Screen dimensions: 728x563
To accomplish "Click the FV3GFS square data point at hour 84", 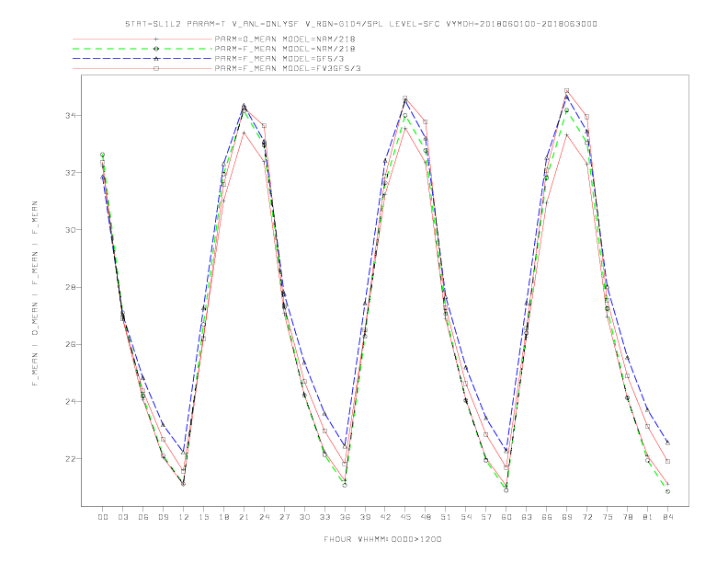I will point(667,461).
